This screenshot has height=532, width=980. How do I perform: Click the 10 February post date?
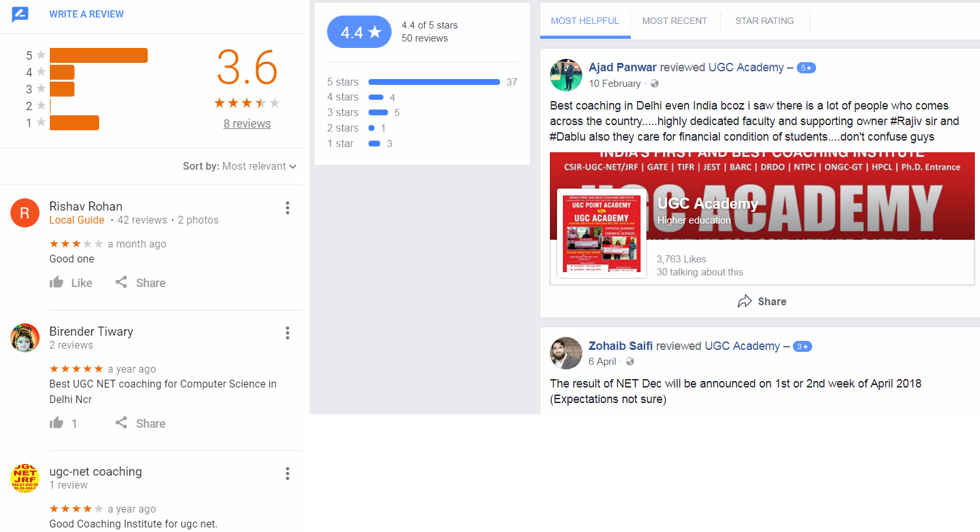click(x=615, y=84)
